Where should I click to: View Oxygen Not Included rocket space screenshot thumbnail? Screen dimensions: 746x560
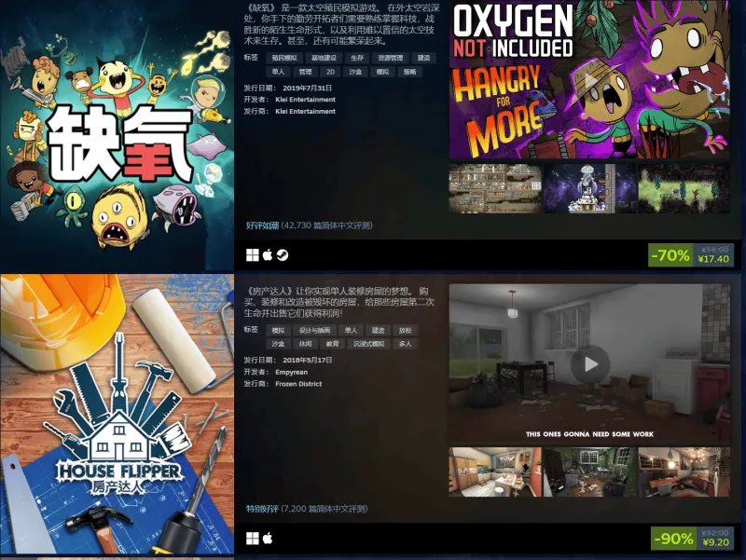coord(589,188)
